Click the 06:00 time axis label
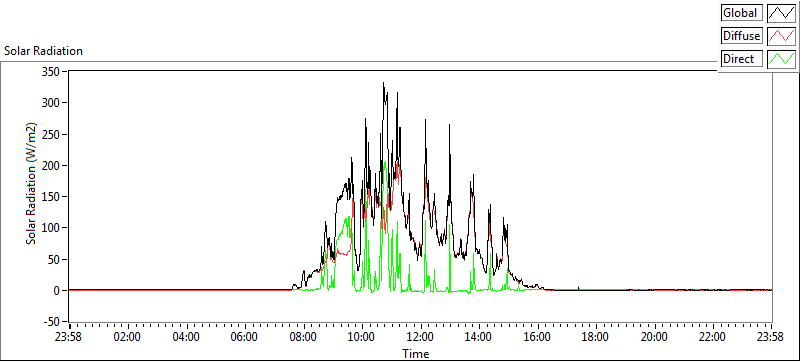This screenshot has width=800, height=361. (244, 337)
